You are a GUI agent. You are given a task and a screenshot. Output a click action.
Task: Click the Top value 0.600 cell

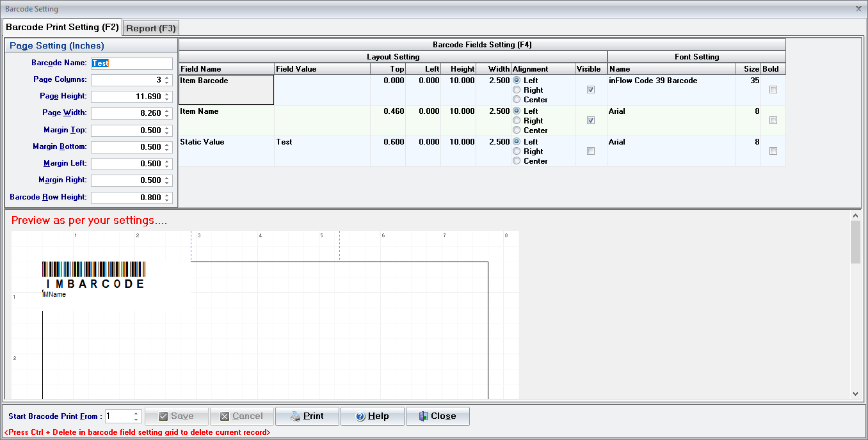click(388, 152)
